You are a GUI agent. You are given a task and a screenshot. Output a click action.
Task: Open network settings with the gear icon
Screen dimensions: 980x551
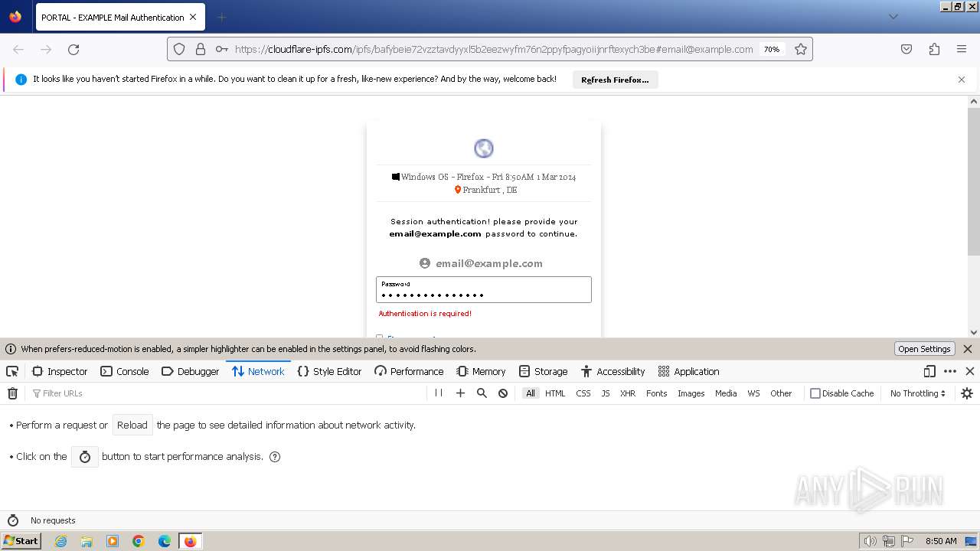click(x=967, y=393)
